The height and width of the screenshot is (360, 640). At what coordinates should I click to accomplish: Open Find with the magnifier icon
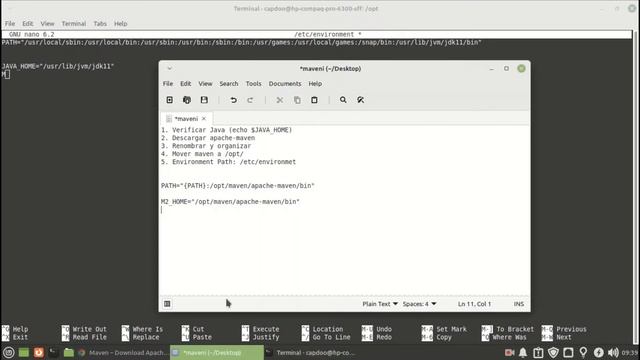[x=343, y=100]
